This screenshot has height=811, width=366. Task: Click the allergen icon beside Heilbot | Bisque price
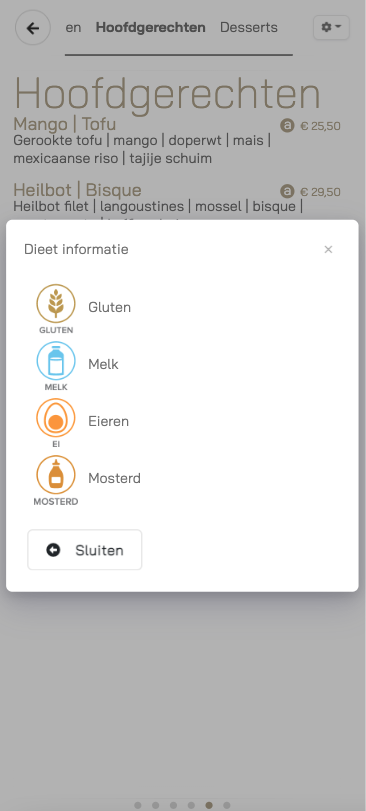tap(287, 191)
